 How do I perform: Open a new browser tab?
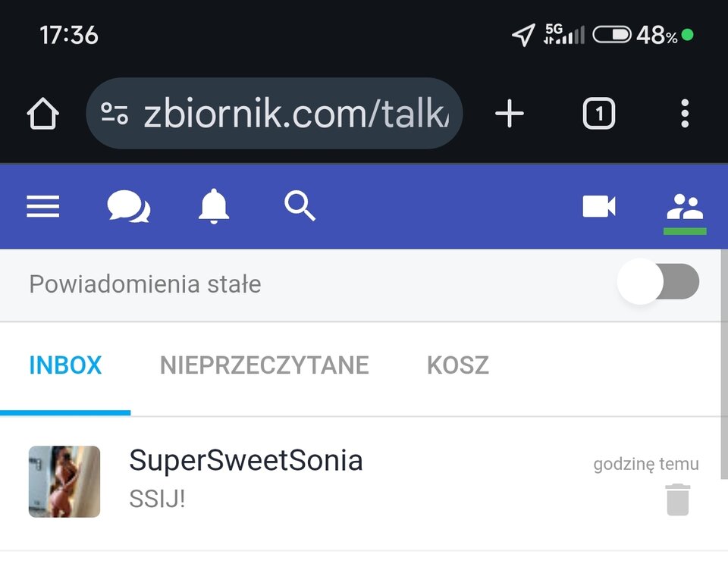pyautogui.click(x=510, y=114)
